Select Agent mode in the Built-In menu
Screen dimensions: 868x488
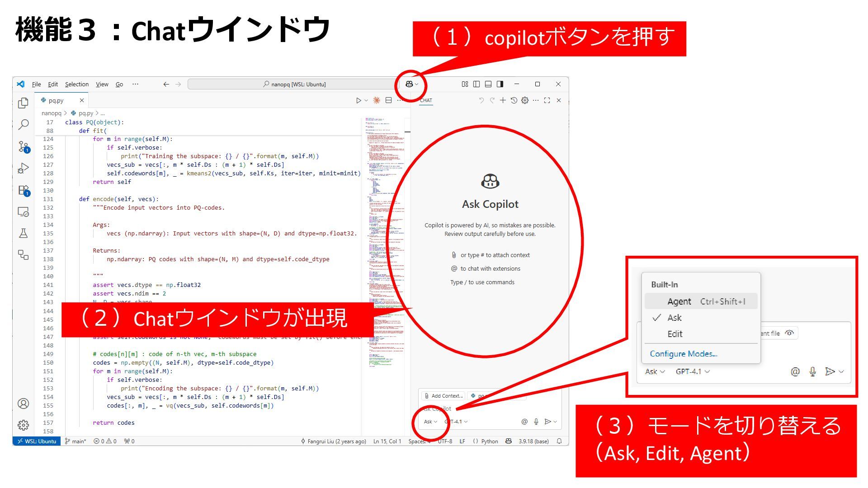tap(701, 301)
